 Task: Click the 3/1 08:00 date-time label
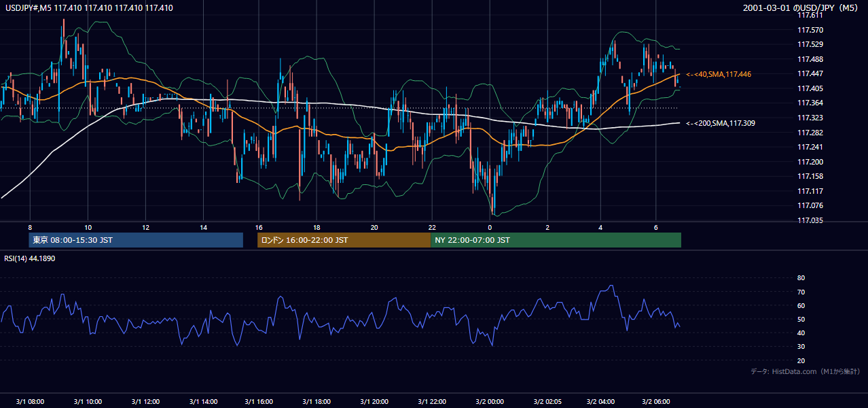coord(30,402)
